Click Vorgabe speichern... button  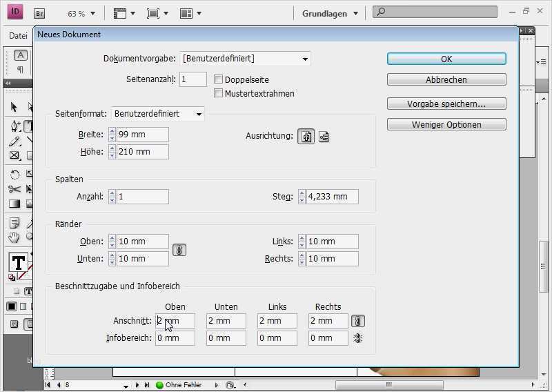[446, 104]
